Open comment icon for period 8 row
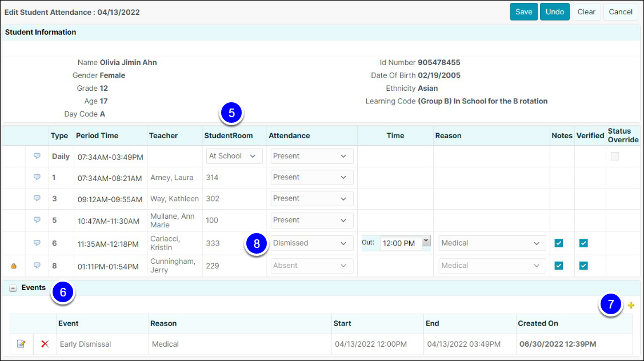Screen dimensions: 644x361 click(37, 265)
